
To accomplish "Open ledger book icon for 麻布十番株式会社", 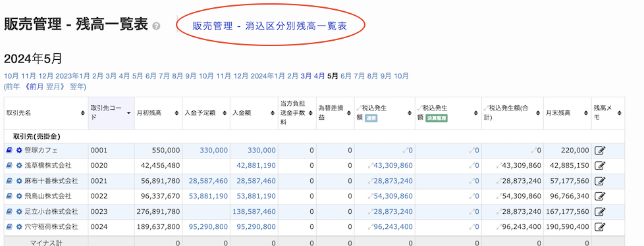I will (x=9, y=181).
